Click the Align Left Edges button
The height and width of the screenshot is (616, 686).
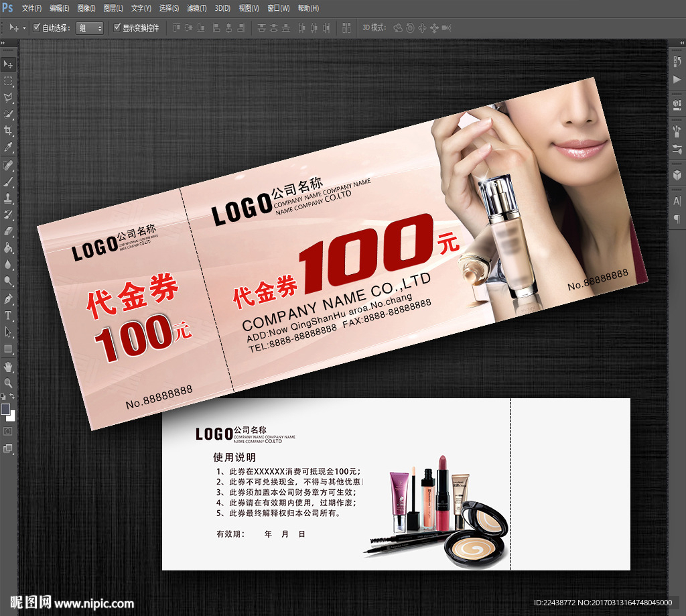pos(216,28)
